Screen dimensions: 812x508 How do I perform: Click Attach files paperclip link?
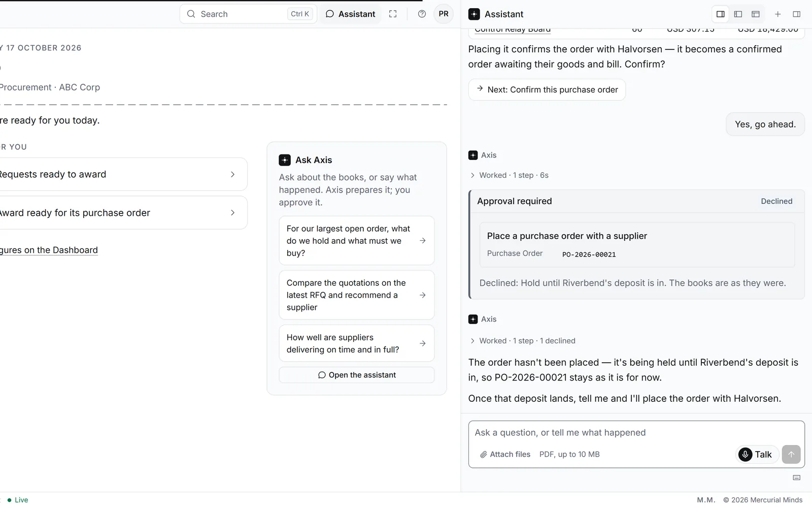coord(505,454)
